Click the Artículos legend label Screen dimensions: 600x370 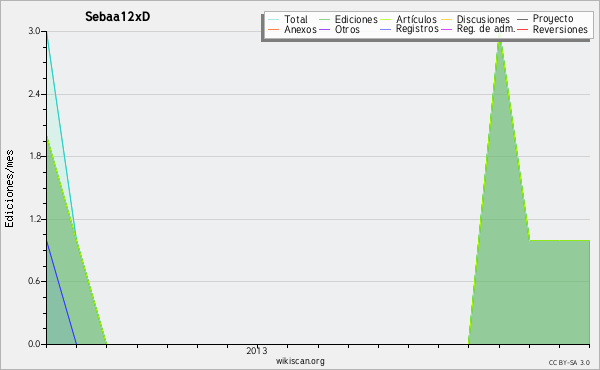point(416,19)
